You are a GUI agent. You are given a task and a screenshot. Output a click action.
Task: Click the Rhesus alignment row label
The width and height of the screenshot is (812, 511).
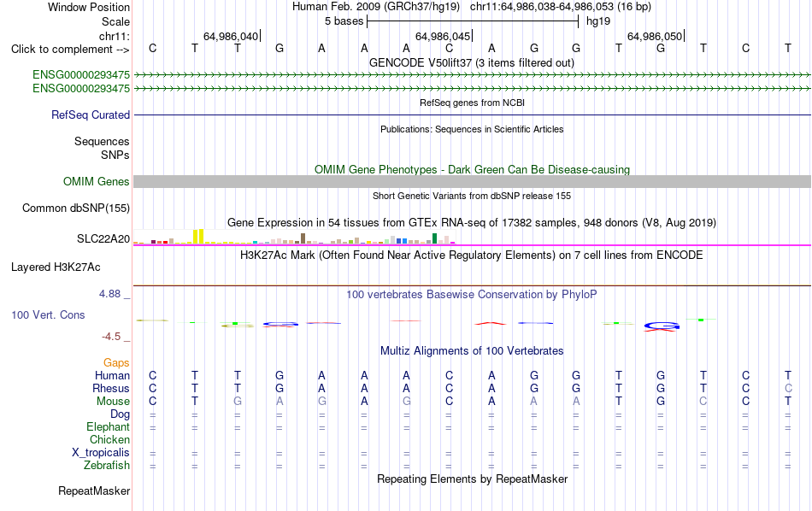click(x=111, y=388)
